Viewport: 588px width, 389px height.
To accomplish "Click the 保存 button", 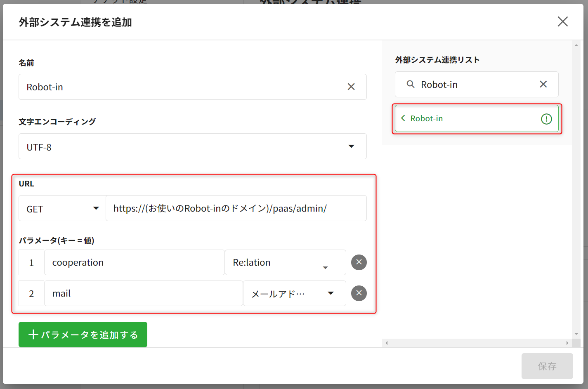I will pos(547,366).
